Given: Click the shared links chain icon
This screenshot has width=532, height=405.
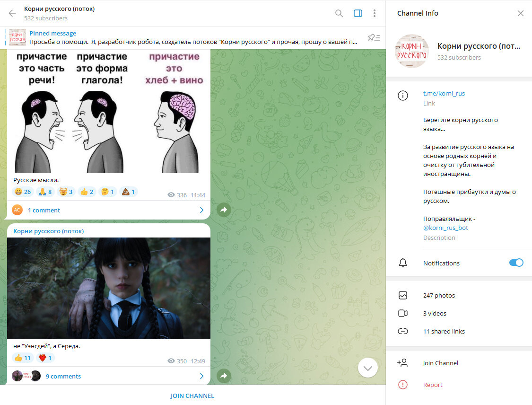Looking at the screenshot, I should tap(403, 331).
